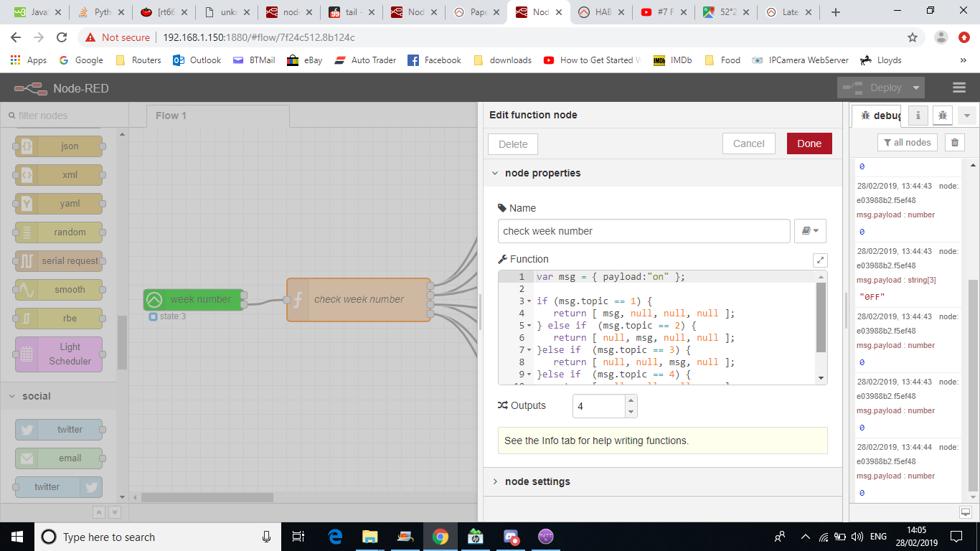Open debug window in separate monitor icon
The image size is (980, 551).
(x=965, y=512)
